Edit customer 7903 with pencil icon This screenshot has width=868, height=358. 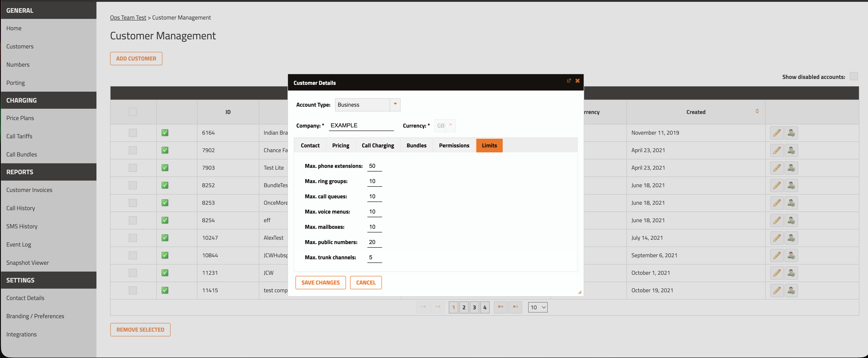(777, 168)
